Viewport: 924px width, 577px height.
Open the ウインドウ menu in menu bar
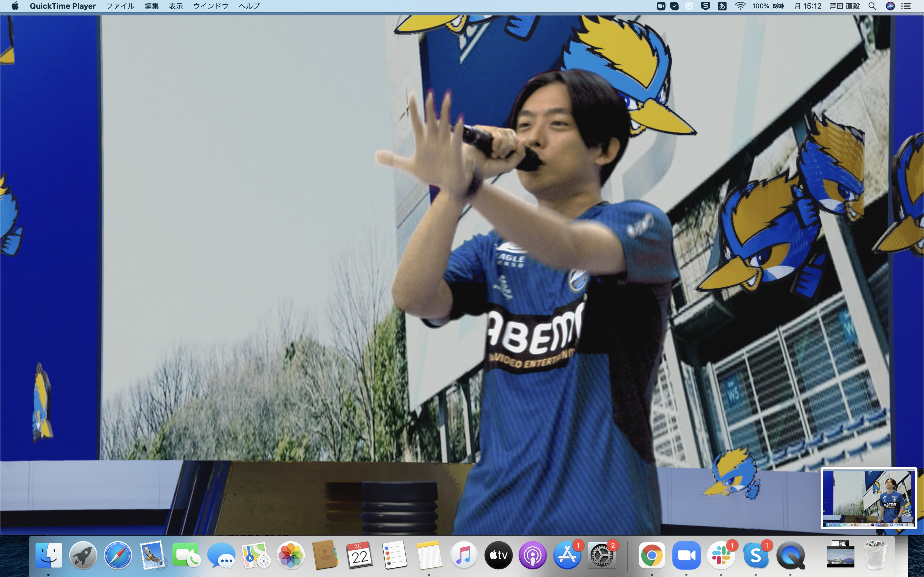click(210, 6)
